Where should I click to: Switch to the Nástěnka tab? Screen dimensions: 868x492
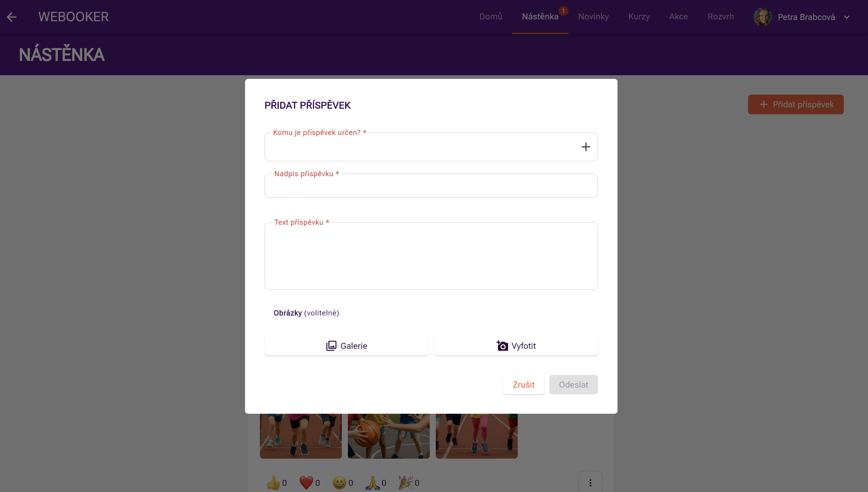click(x=540, y=17)
